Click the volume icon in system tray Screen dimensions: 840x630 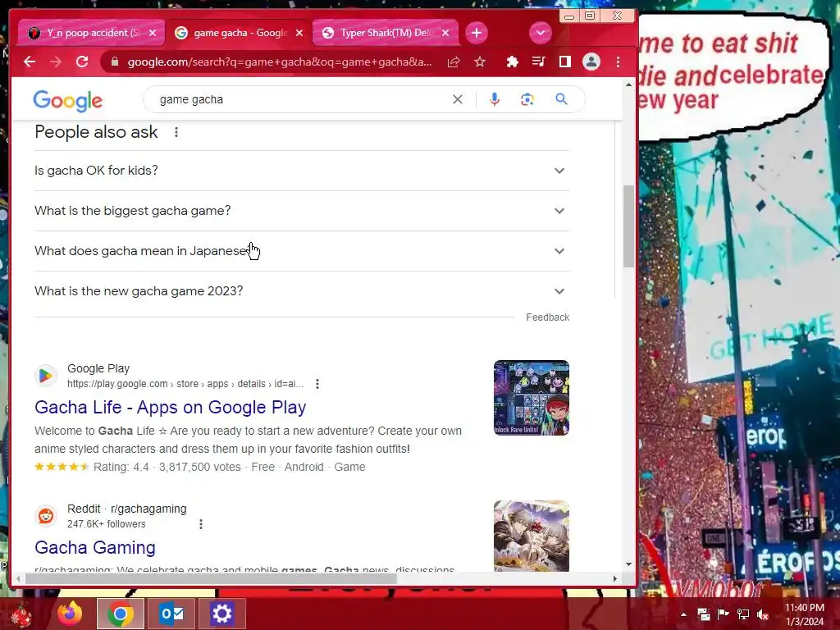763,614
